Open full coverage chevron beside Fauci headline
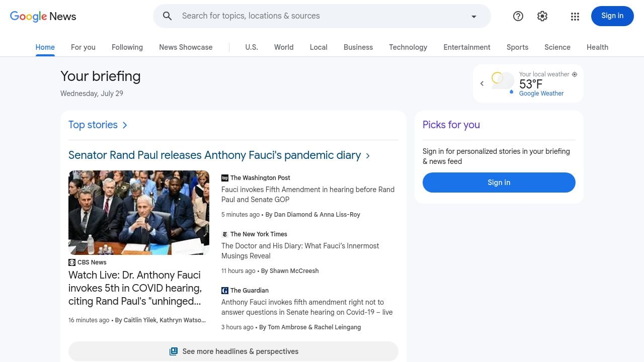Screen dimensions: 644x362 tap(368, 156)
